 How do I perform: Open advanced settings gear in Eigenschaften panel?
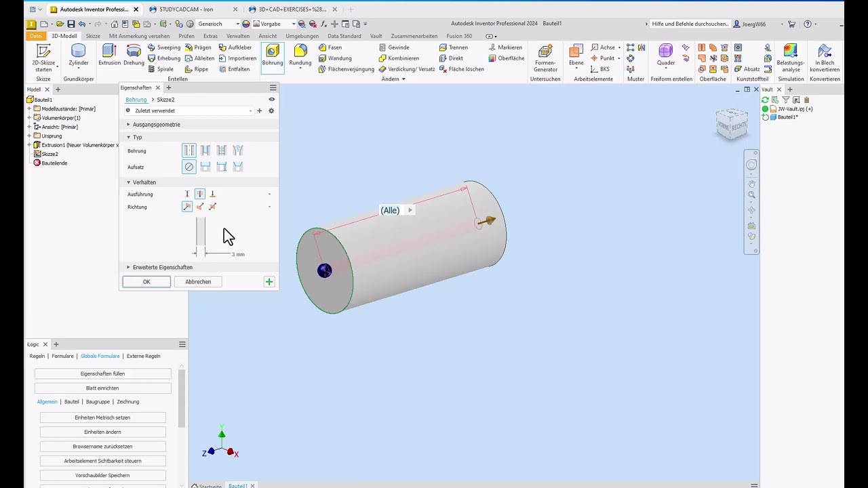point(271,110)
